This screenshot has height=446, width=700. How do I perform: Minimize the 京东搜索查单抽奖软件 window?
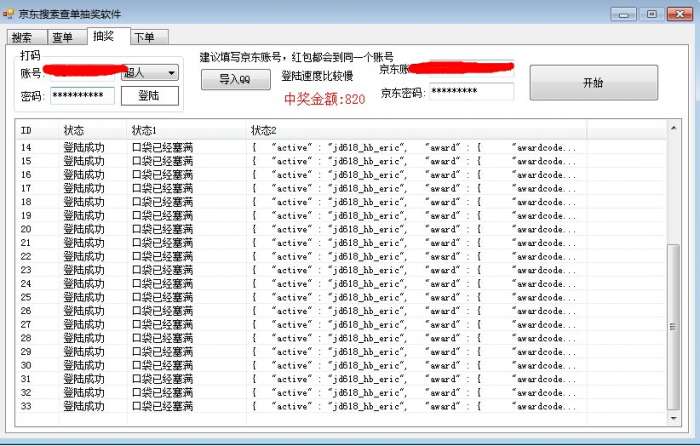tap(624, 14)
